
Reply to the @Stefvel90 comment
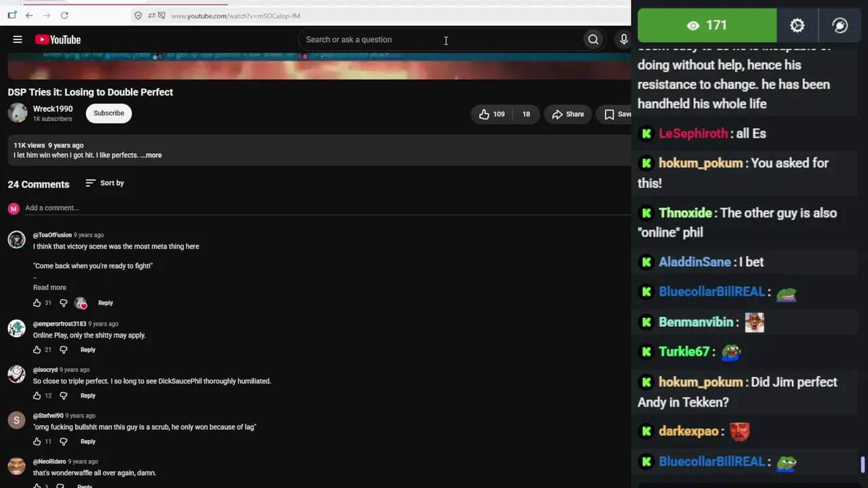click(88, 442)
